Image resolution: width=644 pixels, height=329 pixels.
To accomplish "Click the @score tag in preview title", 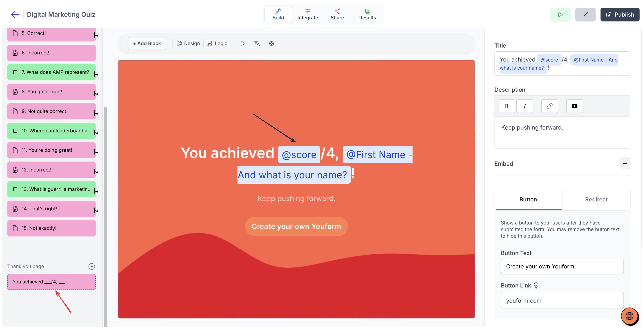I will [299, 155].
